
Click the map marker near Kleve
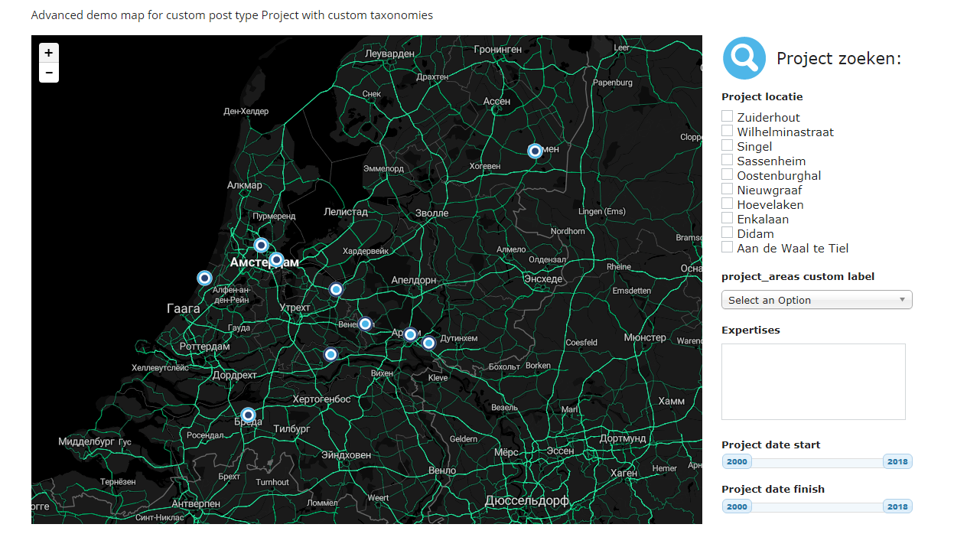point(428,343)
